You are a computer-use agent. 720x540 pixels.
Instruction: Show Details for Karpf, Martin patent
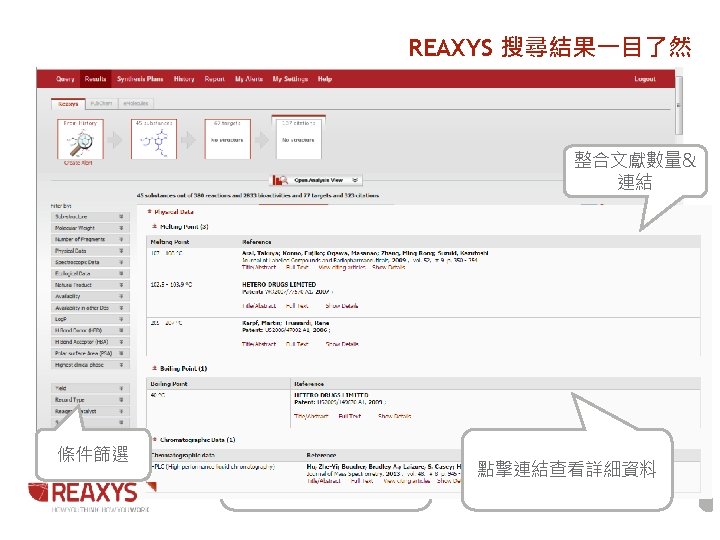coord(342,344)
